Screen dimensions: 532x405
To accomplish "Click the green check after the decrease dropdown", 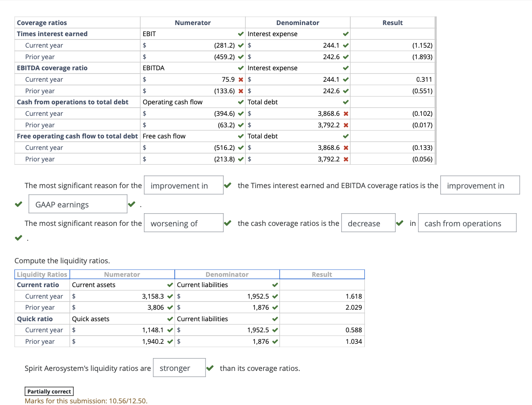I will [x=400, y=223].
